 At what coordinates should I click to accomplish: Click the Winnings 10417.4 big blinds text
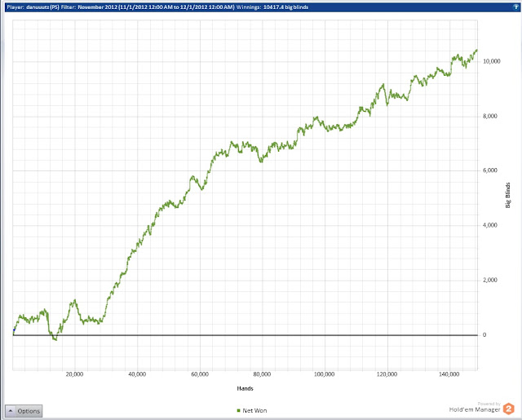point(272,7)
